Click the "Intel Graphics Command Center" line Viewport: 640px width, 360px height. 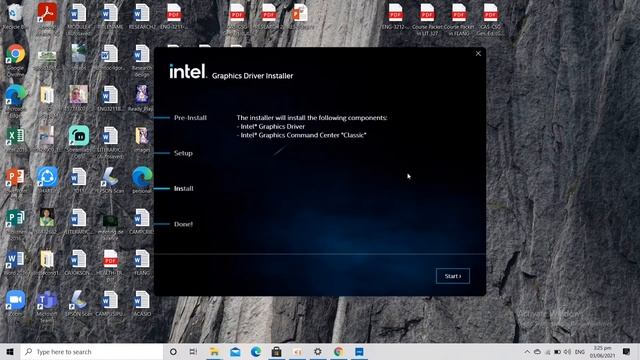tap(301, 135)
